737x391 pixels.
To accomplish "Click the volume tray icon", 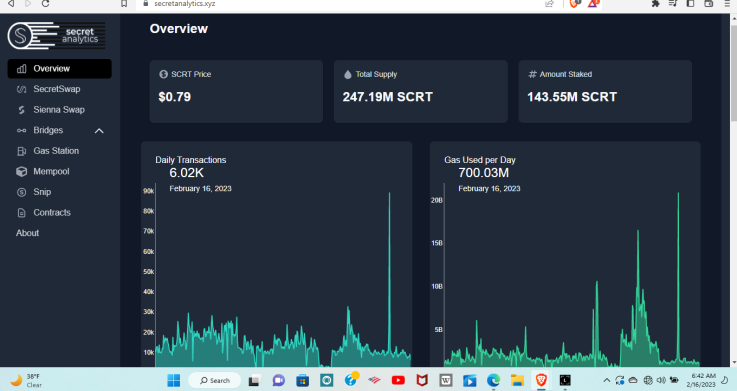I will pyautogui.click(x=661, y=380).
